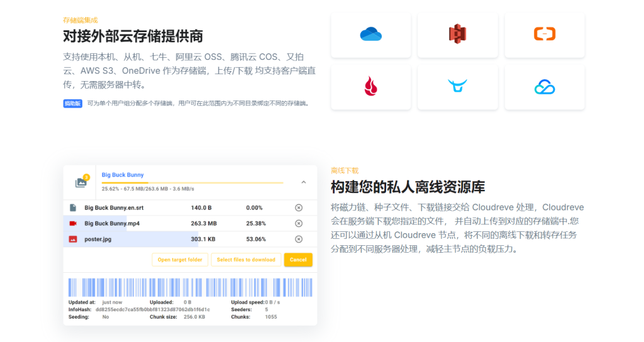Collapse the Big Buck Bunny task with chevron

point(304,182)
